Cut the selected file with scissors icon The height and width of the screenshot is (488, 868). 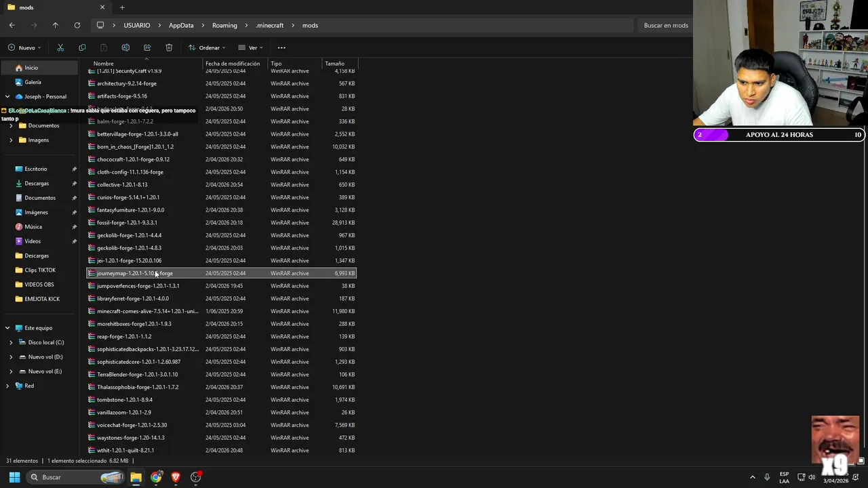point(60,47)
